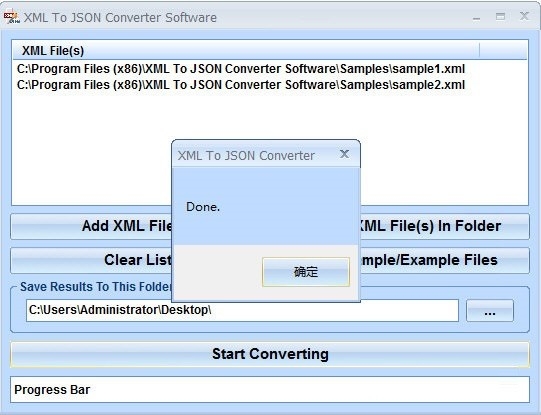Minimize the converter window
Screen dimensions: 541x415
[x=476, y=18]
